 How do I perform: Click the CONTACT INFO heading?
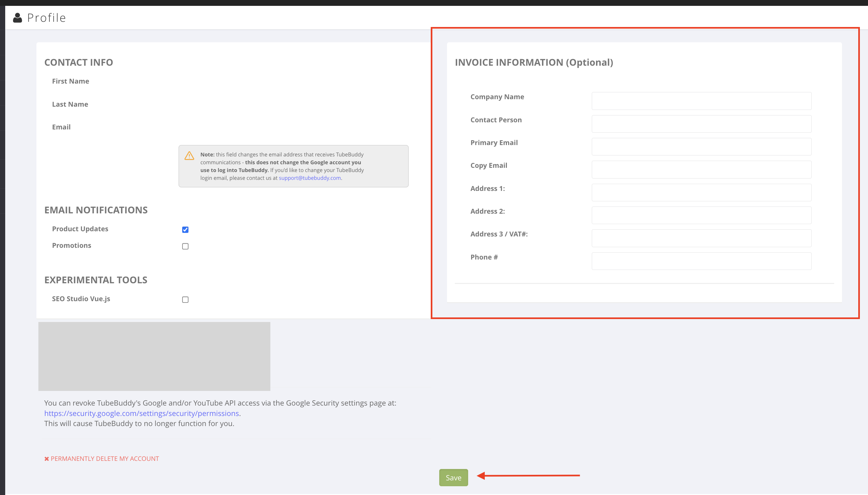78,62
